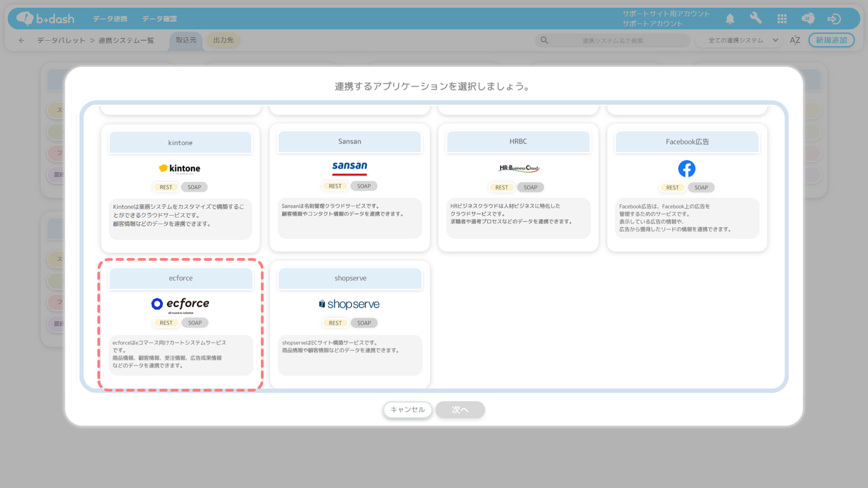
Task: Click the kintone logo
Action: (x=180, y=168)
